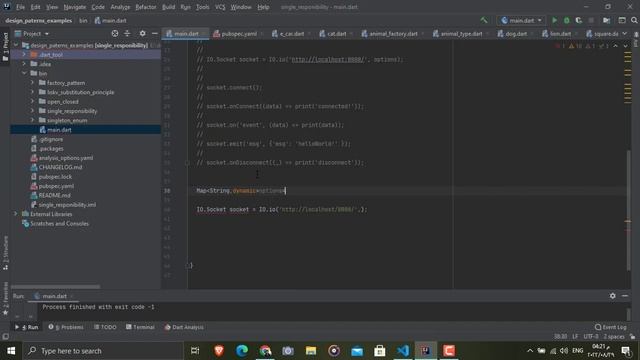Open the Terminal tool window tab
The image size is (640, 360).
tap(140, 327)
